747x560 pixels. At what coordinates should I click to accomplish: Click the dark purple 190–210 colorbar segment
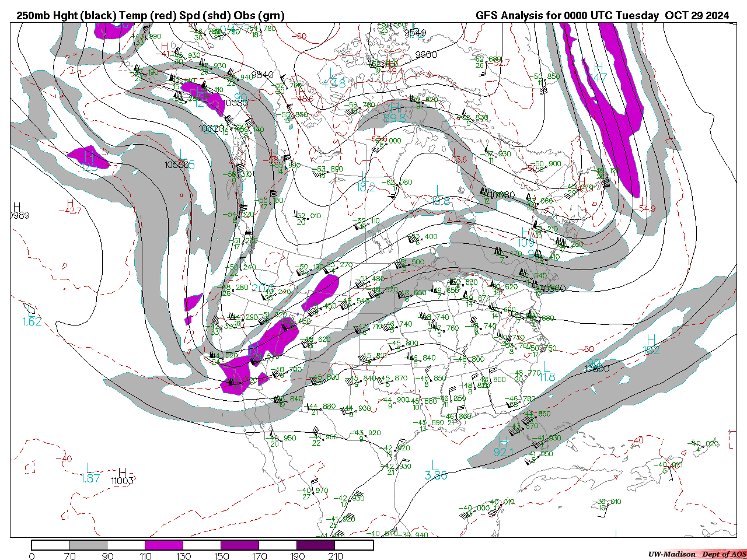(316, 545)
